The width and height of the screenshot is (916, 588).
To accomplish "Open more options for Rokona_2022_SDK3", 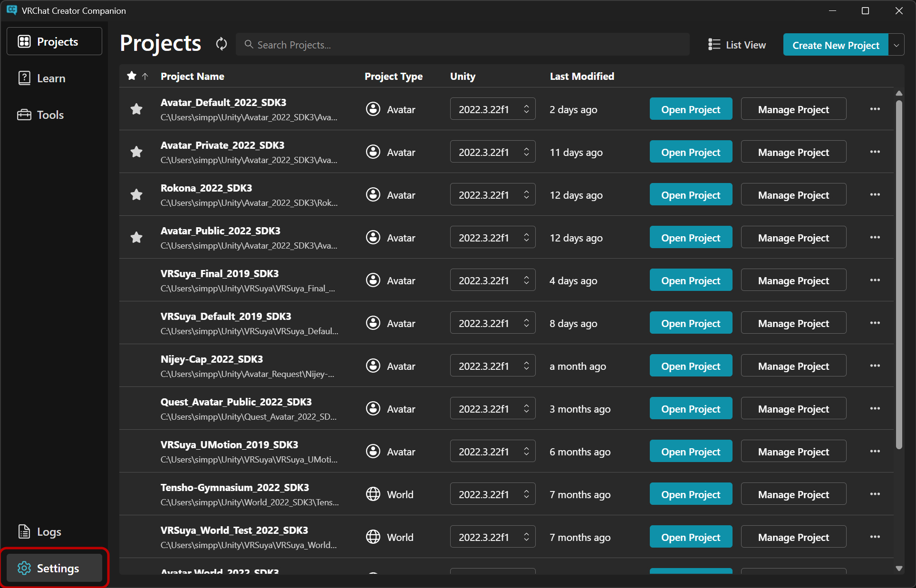I will tap(875, 195).
